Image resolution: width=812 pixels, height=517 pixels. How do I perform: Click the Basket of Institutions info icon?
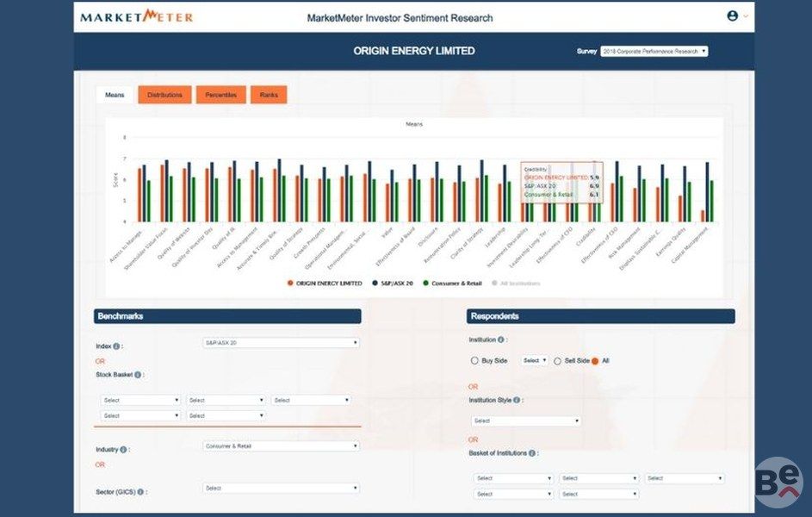(x=532, y=452)
